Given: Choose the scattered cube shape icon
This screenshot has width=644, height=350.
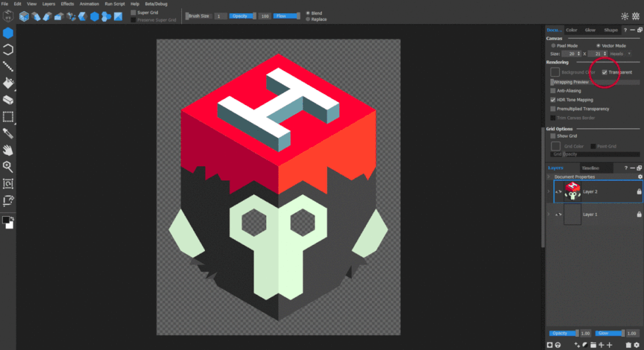Looking at the screenshot, I should click(x=71, y=16).
